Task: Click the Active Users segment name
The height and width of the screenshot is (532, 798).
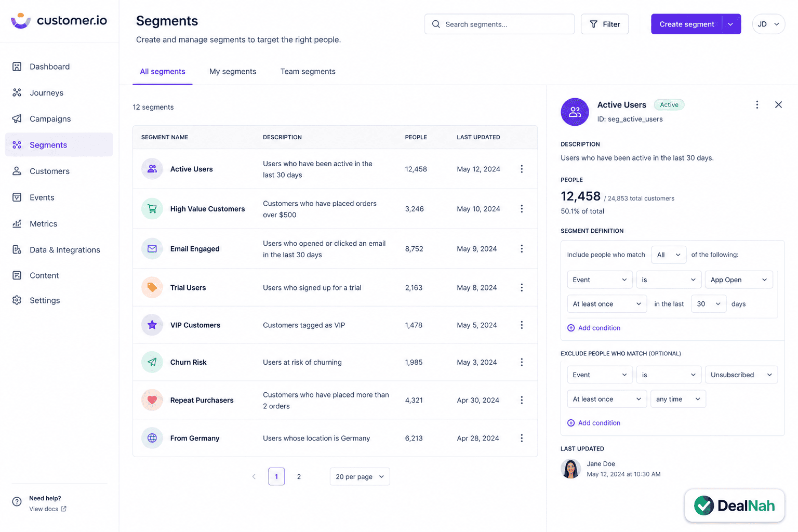Action: [x=192, y=169]
